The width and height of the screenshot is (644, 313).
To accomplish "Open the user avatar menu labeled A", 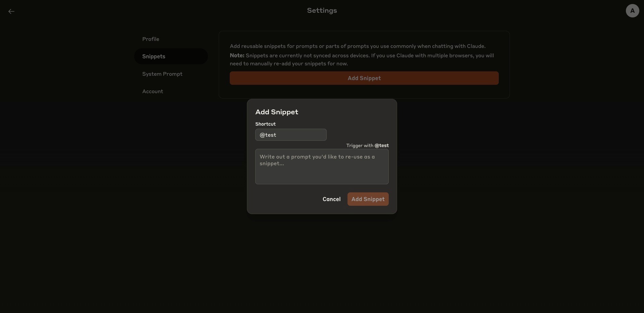I will click(632, 11).
